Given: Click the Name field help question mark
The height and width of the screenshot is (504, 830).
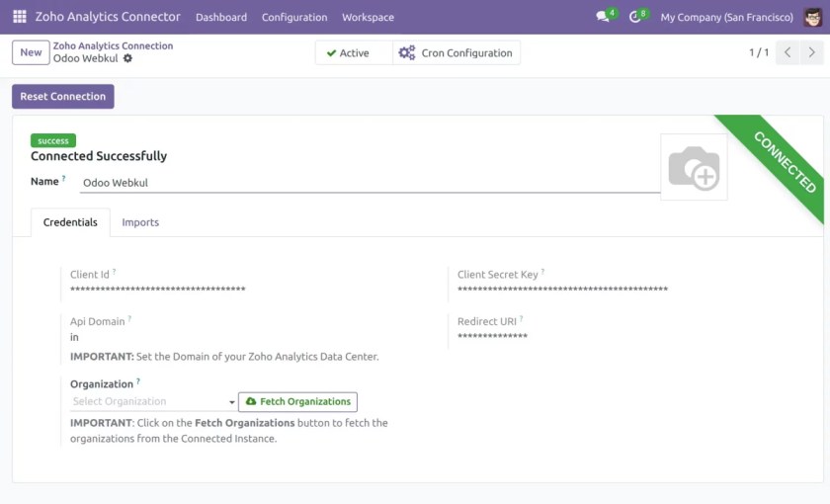Looking at the screenshot, I should tap(63, 179).
